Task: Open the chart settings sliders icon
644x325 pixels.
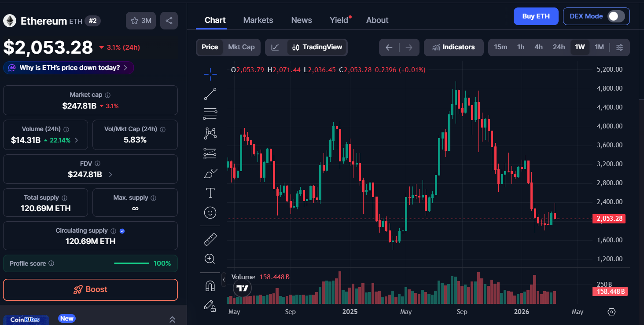Action: [619, 47]
